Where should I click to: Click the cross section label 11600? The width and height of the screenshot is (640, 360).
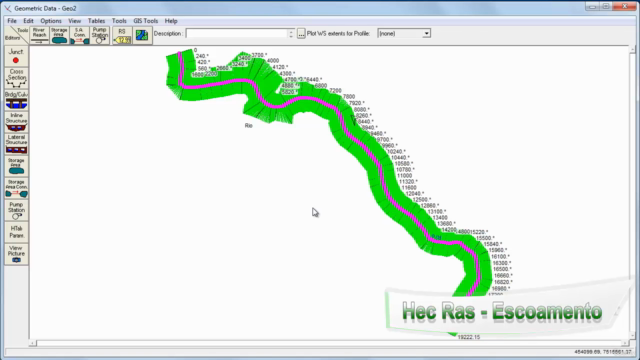[x=409, y=188]
